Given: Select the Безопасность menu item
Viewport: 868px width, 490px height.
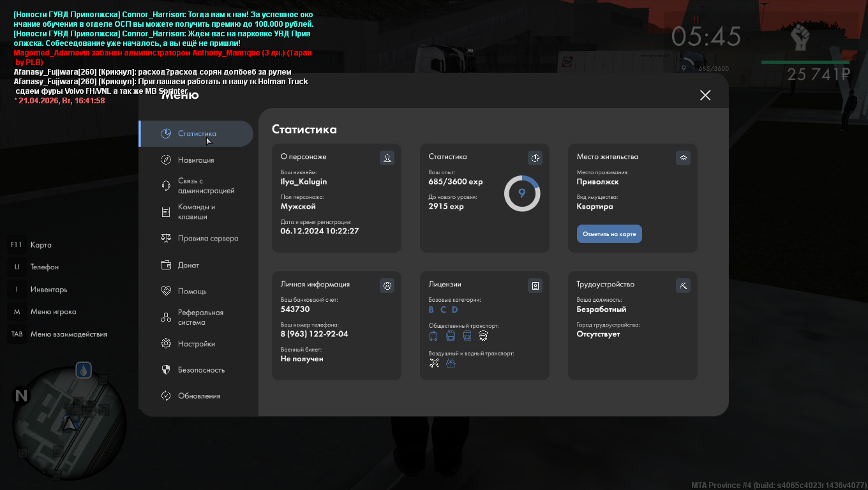Looking at the screenshot, I should pos(201,370).
